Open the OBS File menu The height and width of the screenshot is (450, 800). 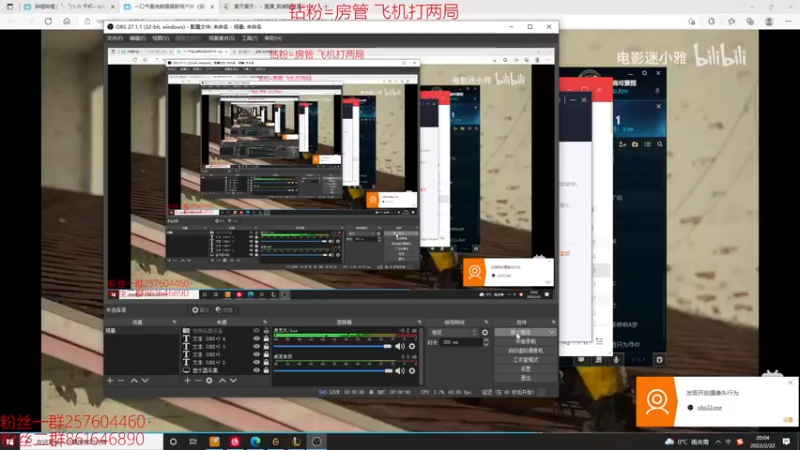coord(115,38)
